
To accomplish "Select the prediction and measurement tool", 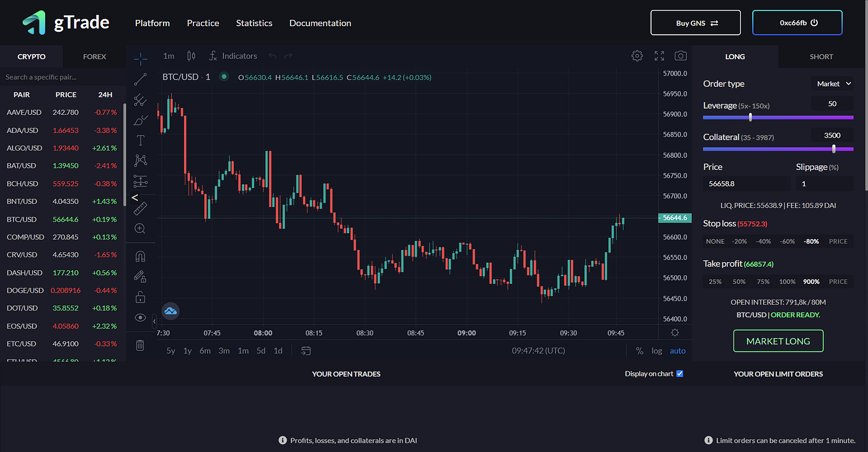I will point(141,181).
